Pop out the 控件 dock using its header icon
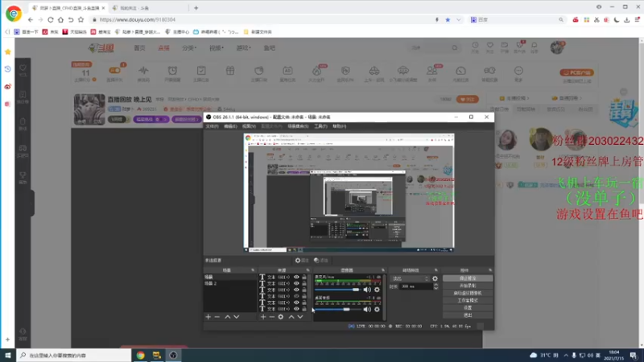 490,270
